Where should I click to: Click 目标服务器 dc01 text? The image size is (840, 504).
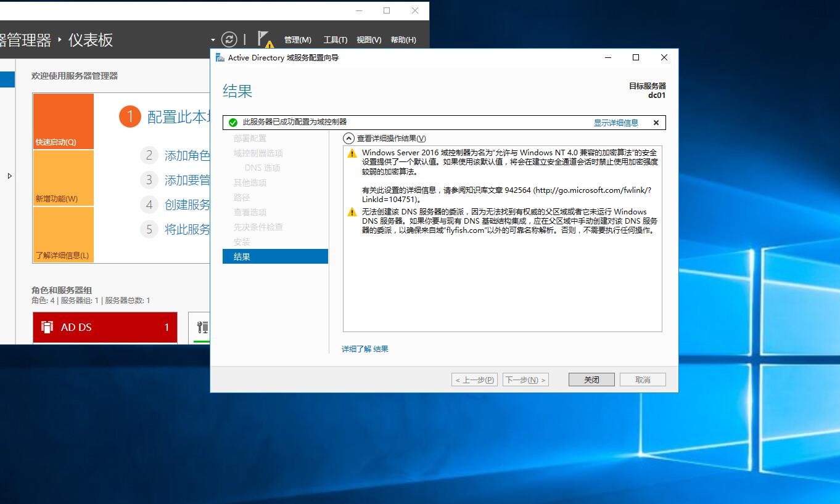click(648, 91)
